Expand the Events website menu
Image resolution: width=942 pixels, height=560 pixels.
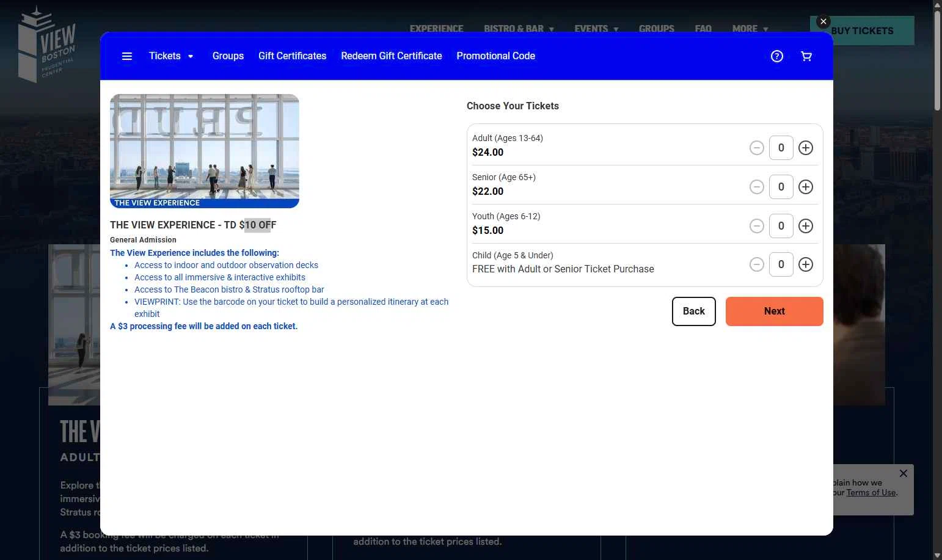point(596,29)
